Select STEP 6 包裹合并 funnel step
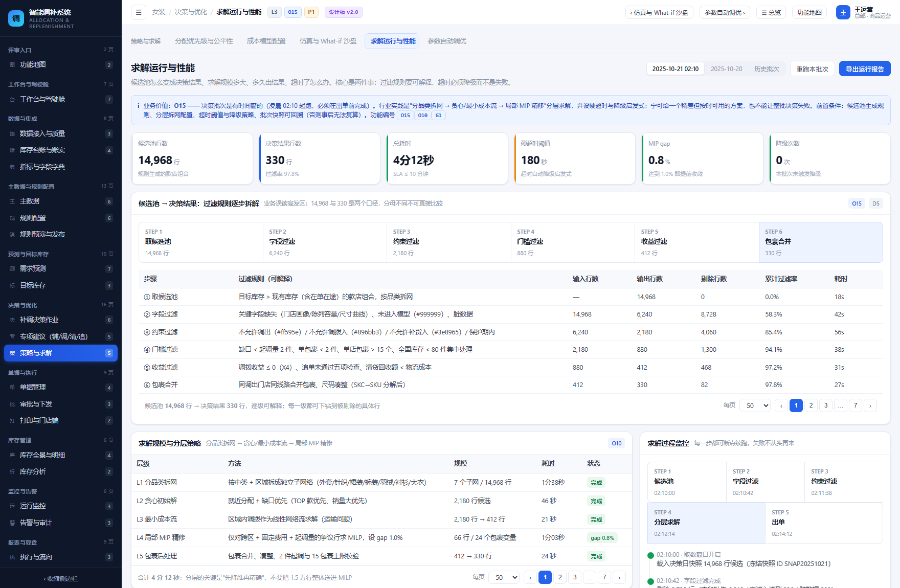Viewport: 900px width, 588px height. [821, 242]
